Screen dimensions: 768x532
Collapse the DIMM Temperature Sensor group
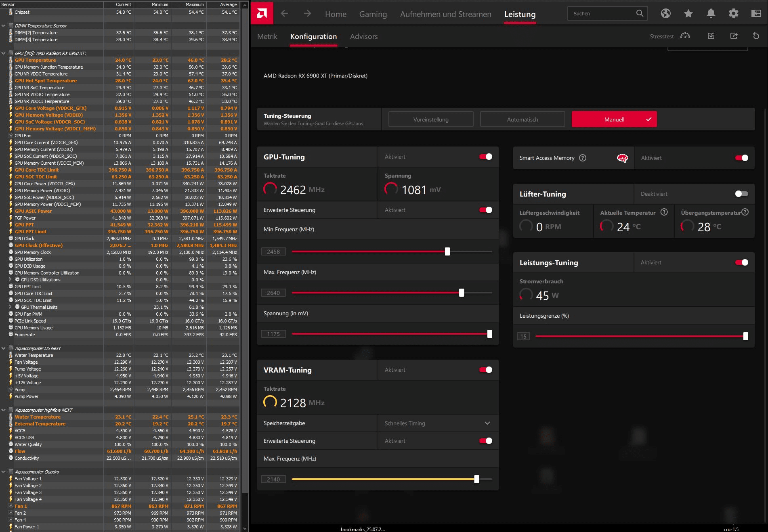click(x=4, y=26)
